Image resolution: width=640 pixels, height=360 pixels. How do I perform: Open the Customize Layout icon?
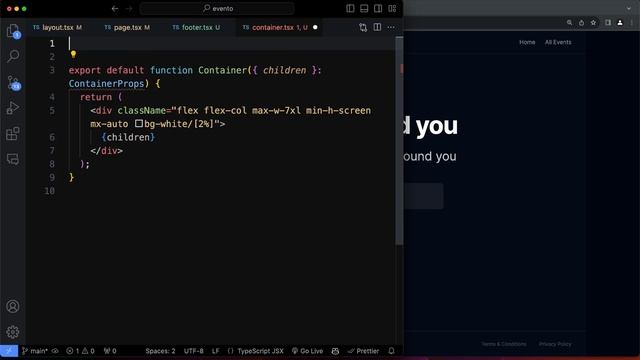[392, 8]
